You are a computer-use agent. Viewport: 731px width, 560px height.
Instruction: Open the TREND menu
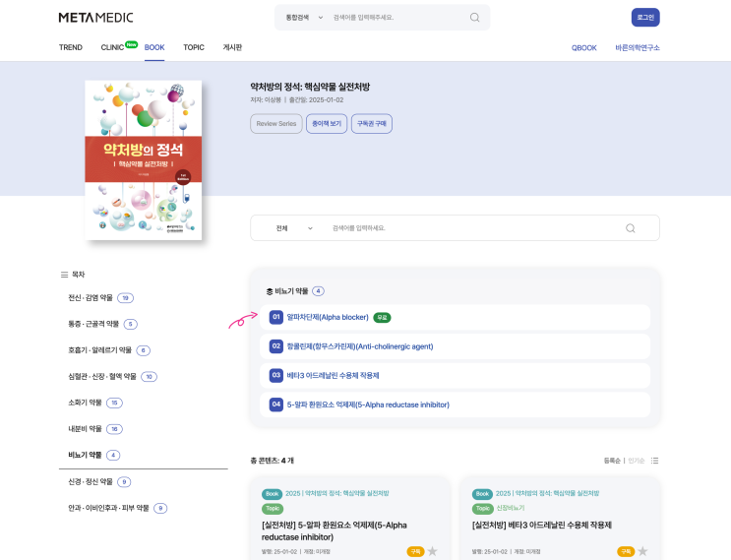(x=71, y=47)
